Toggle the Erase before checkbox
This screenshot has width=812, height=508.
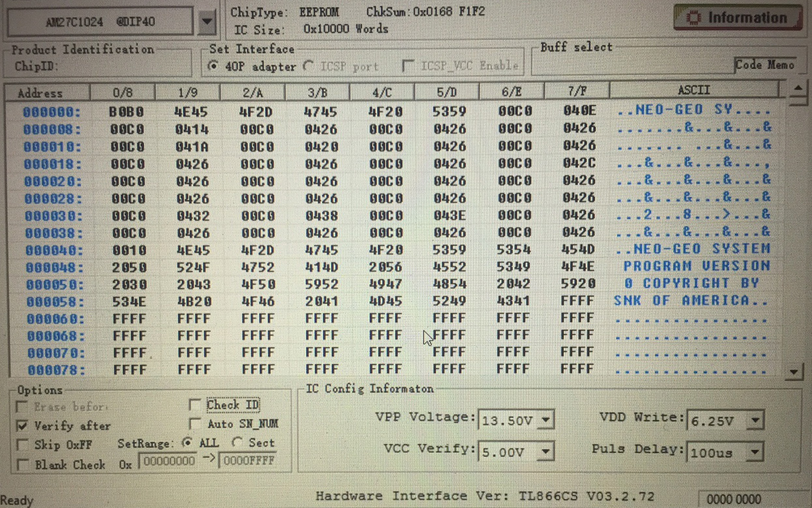pos(22,407)
